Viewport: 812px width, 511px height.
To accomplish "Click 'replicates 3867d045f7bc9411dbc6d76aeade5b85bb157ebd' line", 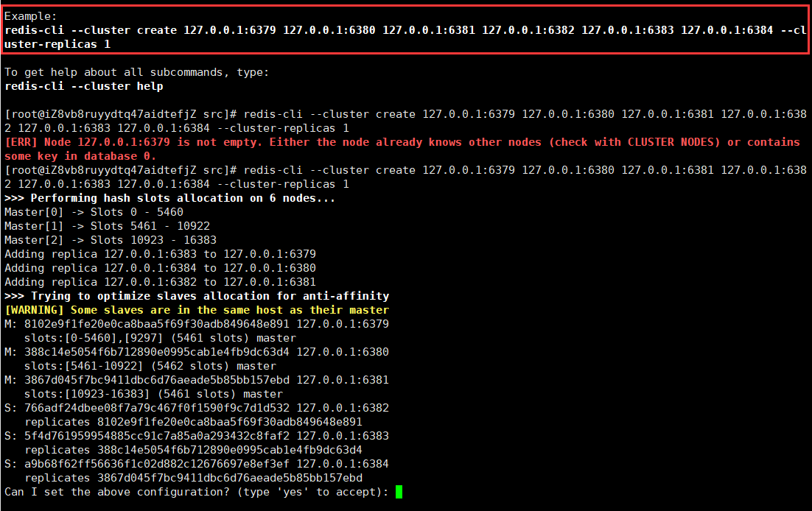I will (x=193, y=477).
